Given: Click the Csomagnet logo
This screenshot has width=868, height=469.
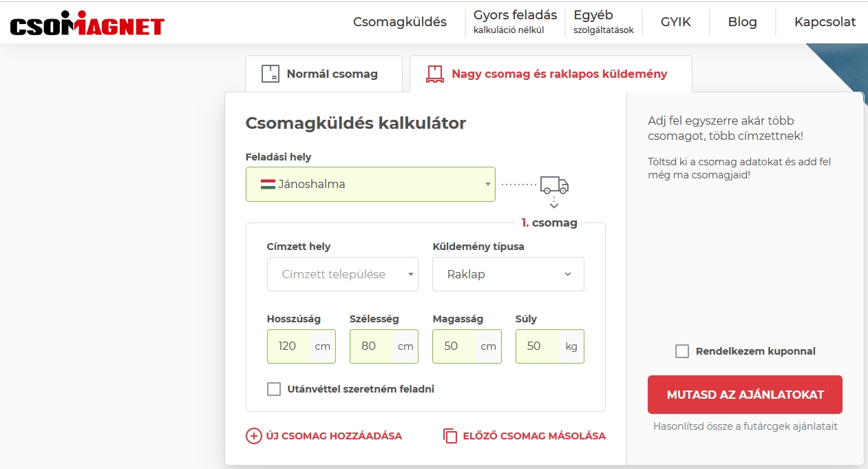Looking at the screenshot, I should pos(87,24).
